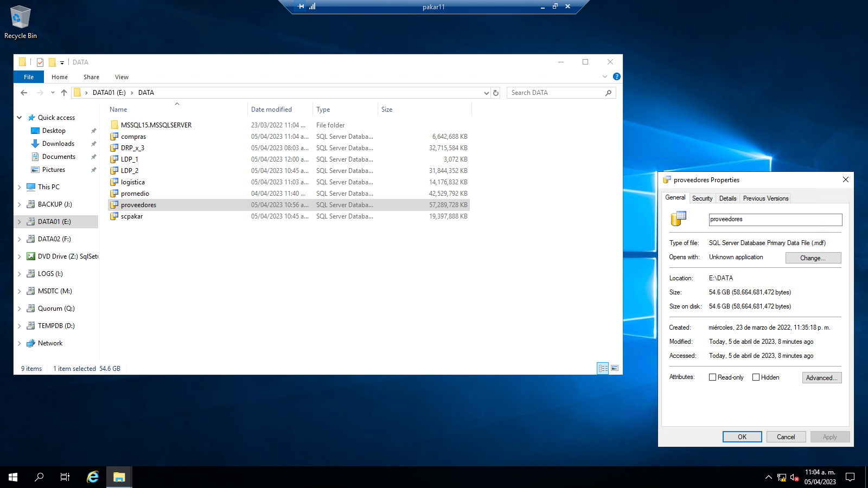Expand the BACKUP (J:) drive node

pyautogui.click(x=20, y=204)
